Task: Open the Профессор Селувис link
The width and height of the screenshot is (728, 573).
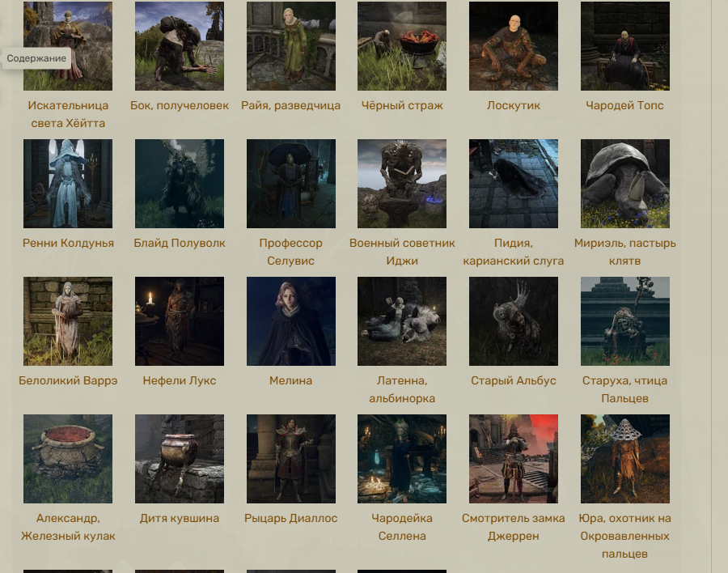Action: (290, 252)
